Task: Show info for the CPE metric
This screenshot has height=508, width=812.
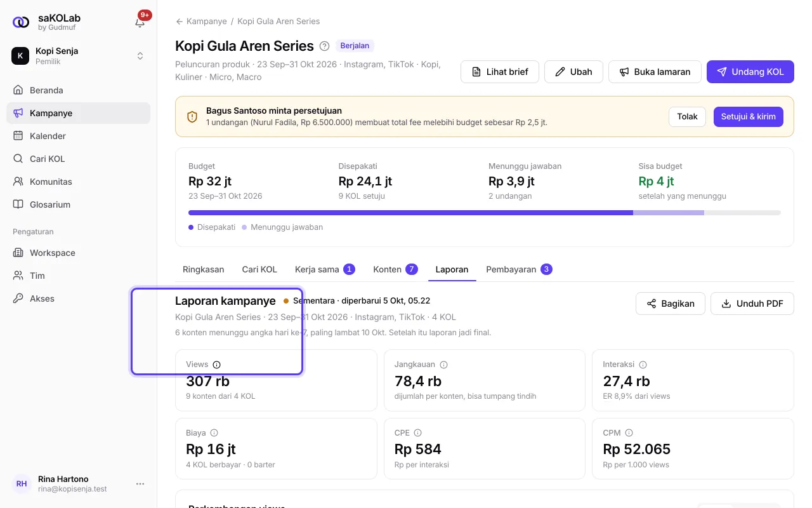Action: 417,432
